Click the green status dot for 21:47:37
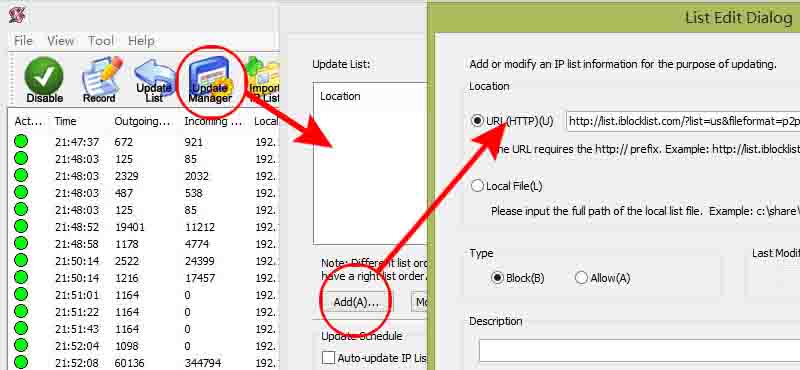Screen dimensions: 800x370 [20, 141]
